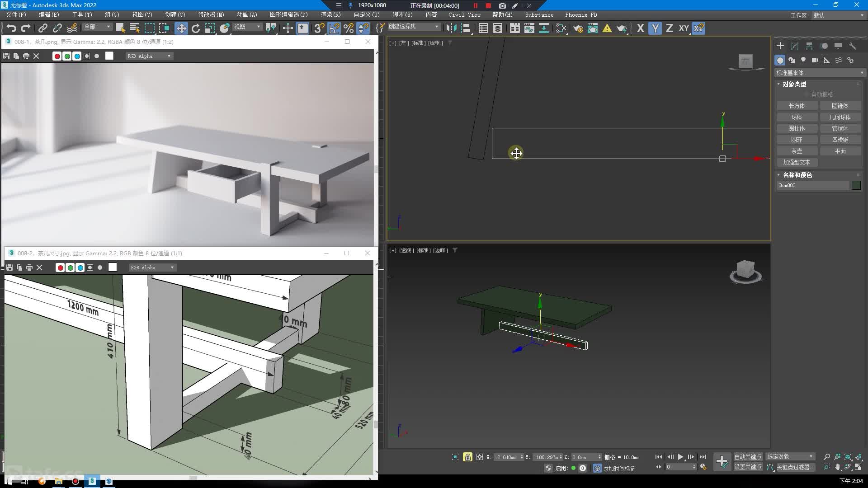Toggle Percent Snap
This screenshot has height=488, width=868.
(348, 28)
